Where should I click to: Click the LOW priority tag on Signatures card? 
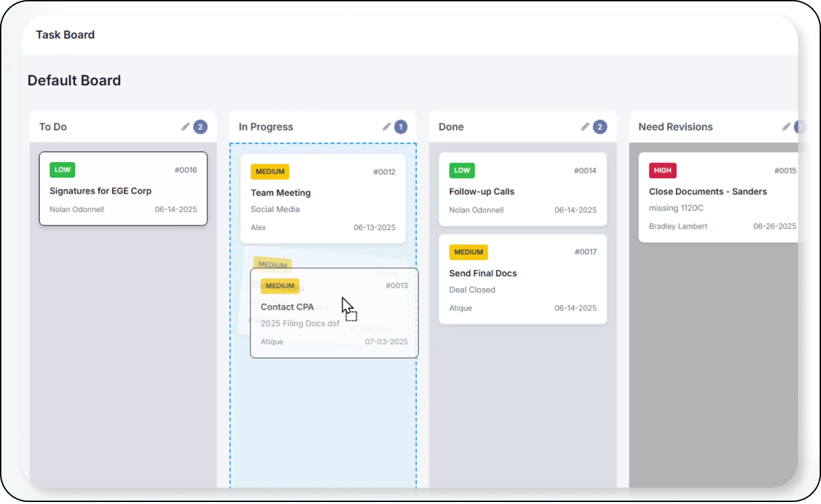coord(62,170)
